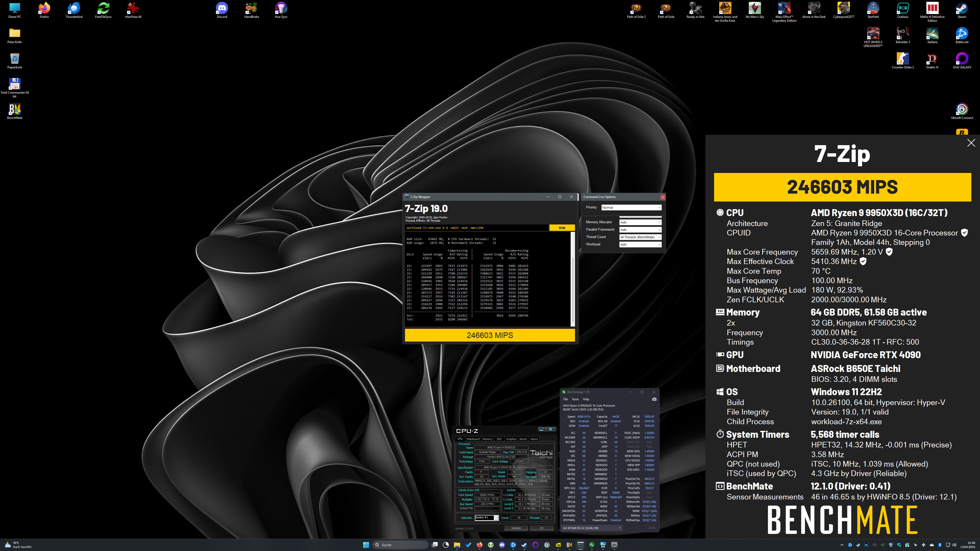980x551 pixels.
Task: Open the HandBrake desktop shortcut
Action: click(251, 10)
